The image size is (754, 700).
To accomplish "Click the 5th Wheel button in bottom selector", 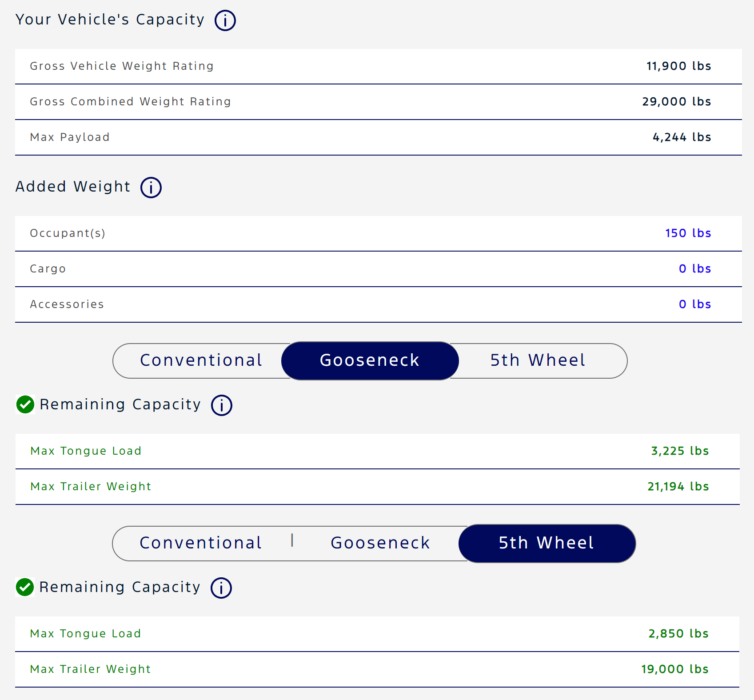I will [x=547, y=543].
